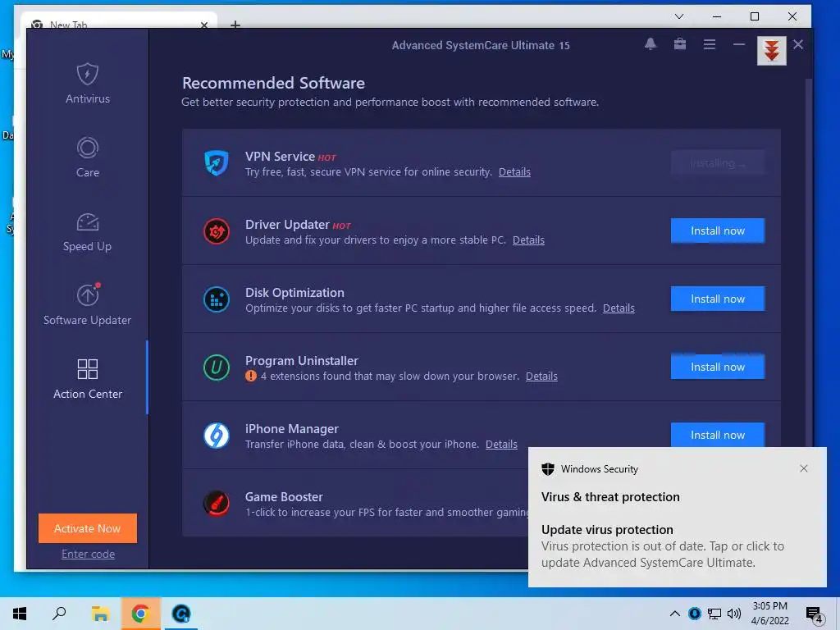Open the Care section in sidebar
840x630 pixels.
[87, 157]
